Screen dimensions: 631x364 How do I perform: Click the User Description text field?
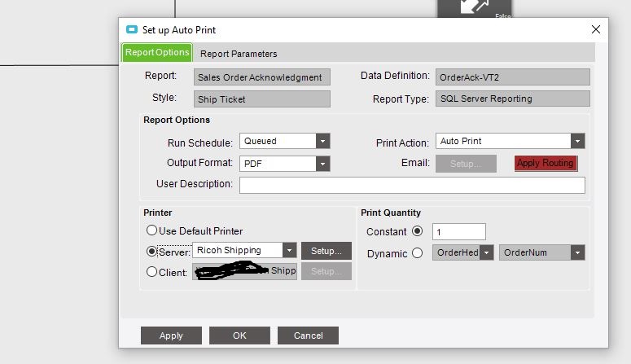[412, 185]
